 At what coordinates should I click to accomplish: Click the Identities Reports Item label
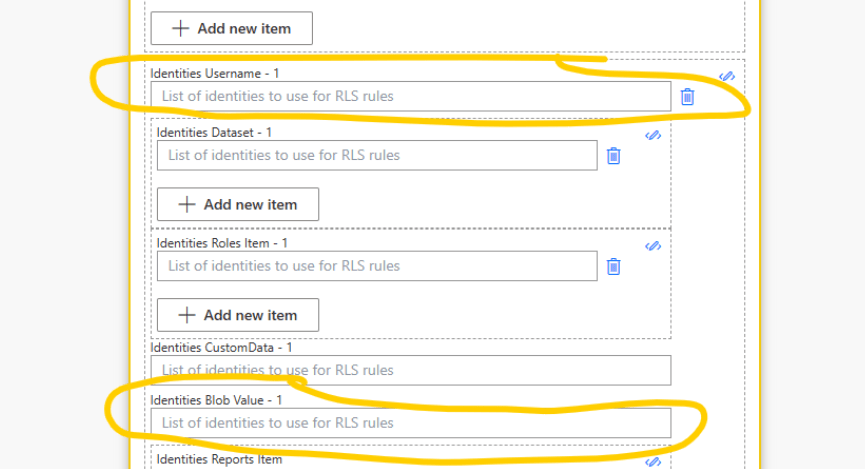click(x=216, y=460)
